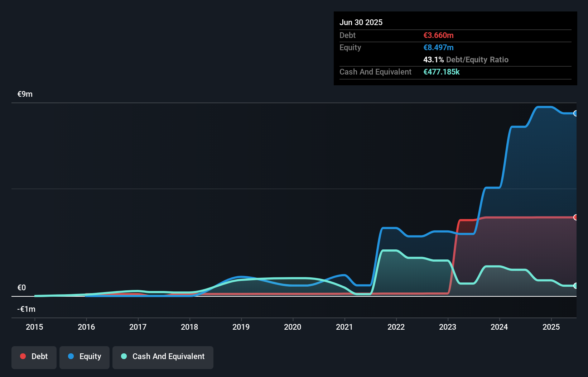This screenshot has height=377, width=588.
Task: Click the Cash And Equivalent row in the tooltip
Action: pyautogui.click(x=375, y=72)
